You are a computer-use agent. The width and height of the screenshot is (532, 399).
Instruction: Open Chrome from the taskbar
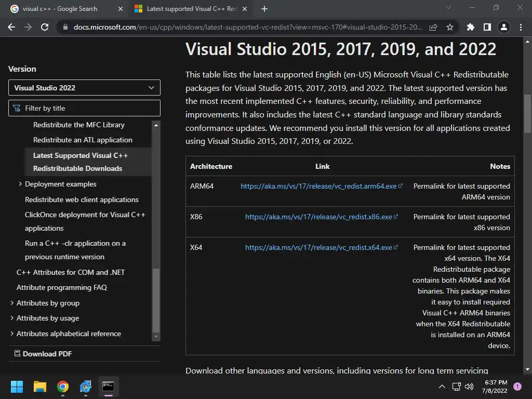pyautogui.click(x=63, y=387)
